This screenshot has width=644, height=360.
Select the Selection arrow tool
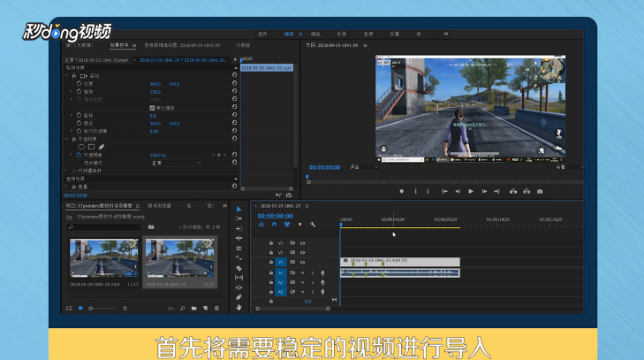point(239,210)
